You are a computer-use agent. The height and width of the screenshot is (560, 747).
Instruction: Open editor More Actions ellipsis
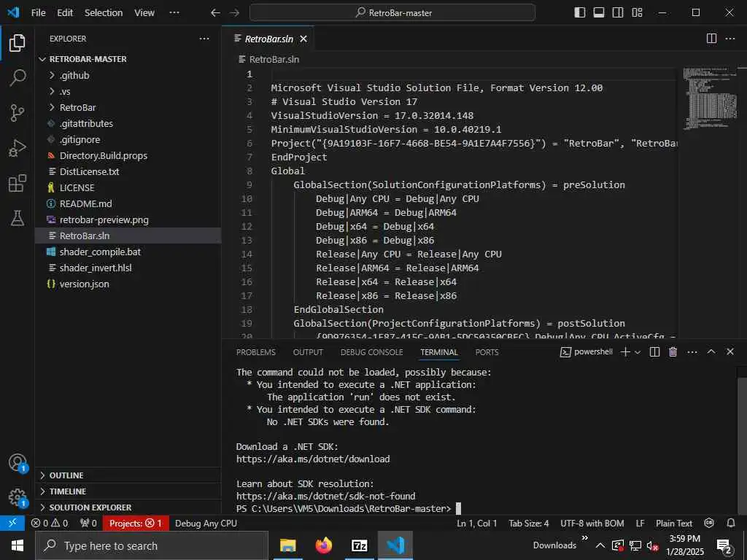729,39
